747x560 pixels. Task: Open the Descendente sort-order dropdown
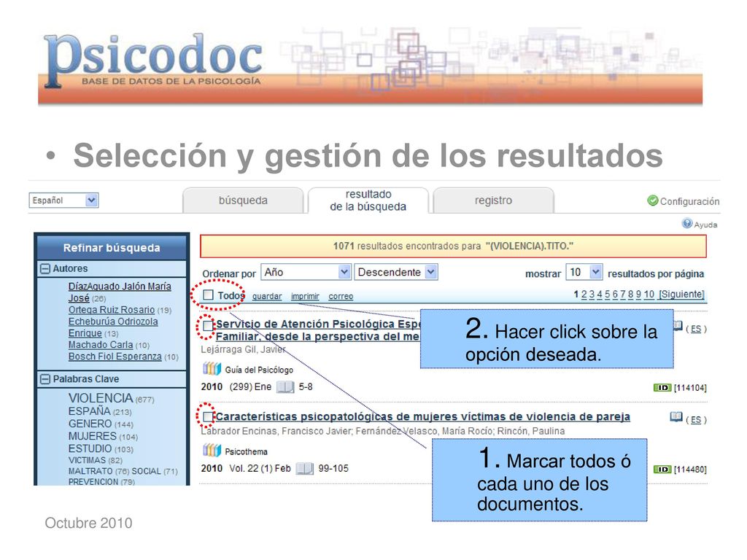pos(396,273)
